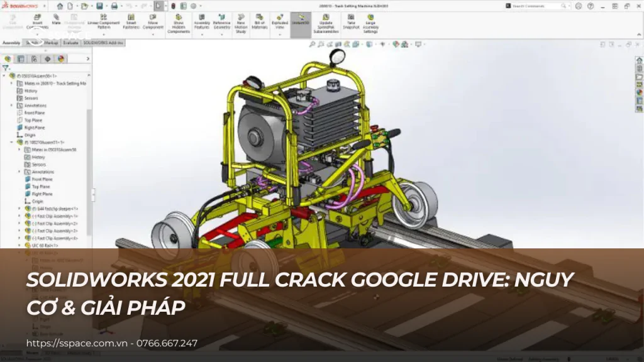Open the Help question mark icon
Screen dimensions: 644x362
(x=590, y=6)
